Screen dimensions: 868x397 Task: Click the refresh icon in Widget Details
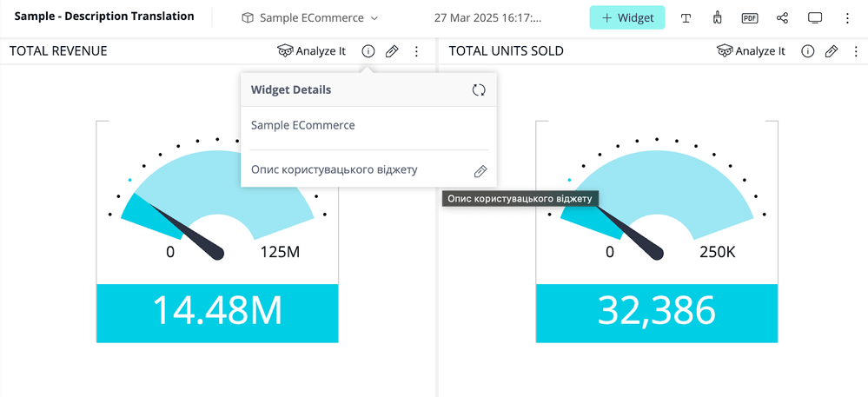click(x=479, y=89)
